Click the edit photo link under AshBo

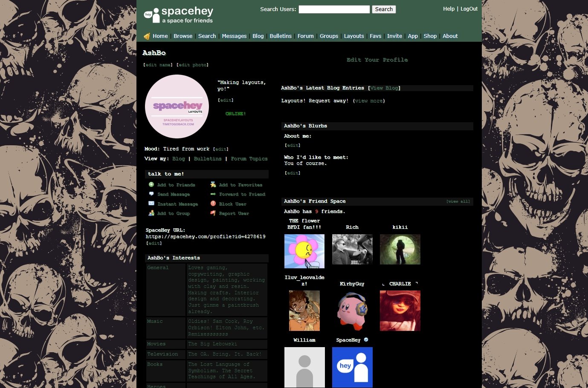(192, 65)
